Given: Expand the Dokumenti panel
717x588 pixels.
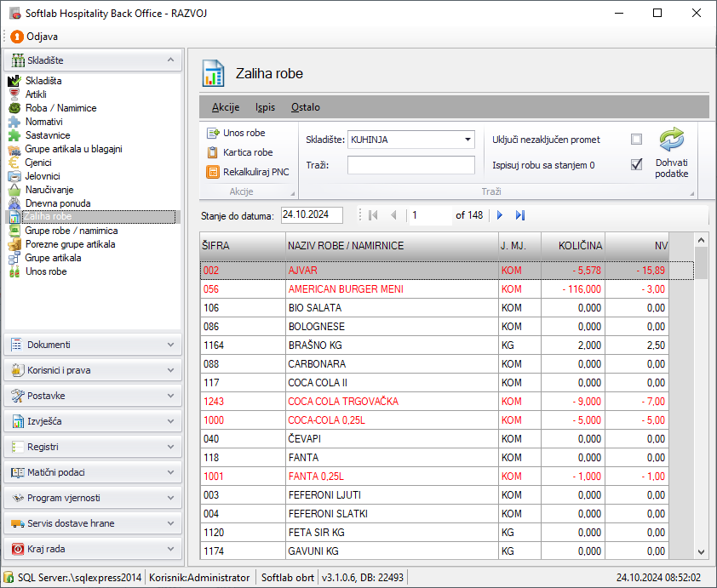Looking at the screenshot, I should (x=92, y=345).
